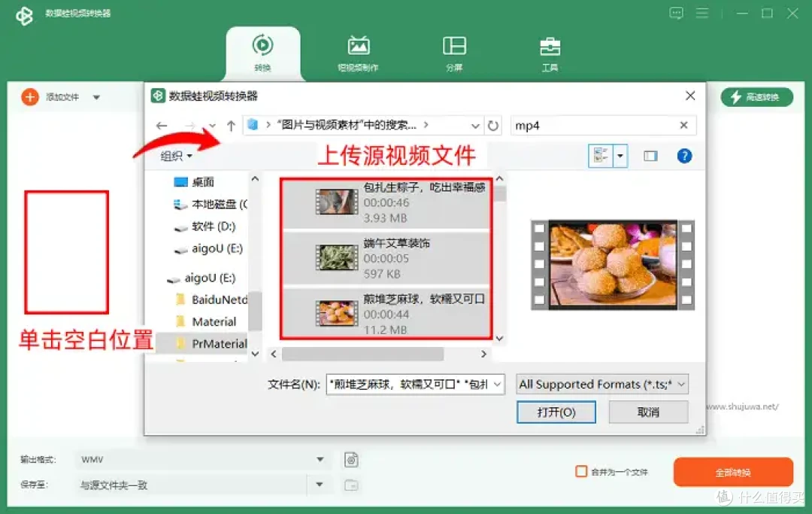Click the navigation tree scroll up arrow
This screenshot has width=812, height=514.
(x=255, y=178)
